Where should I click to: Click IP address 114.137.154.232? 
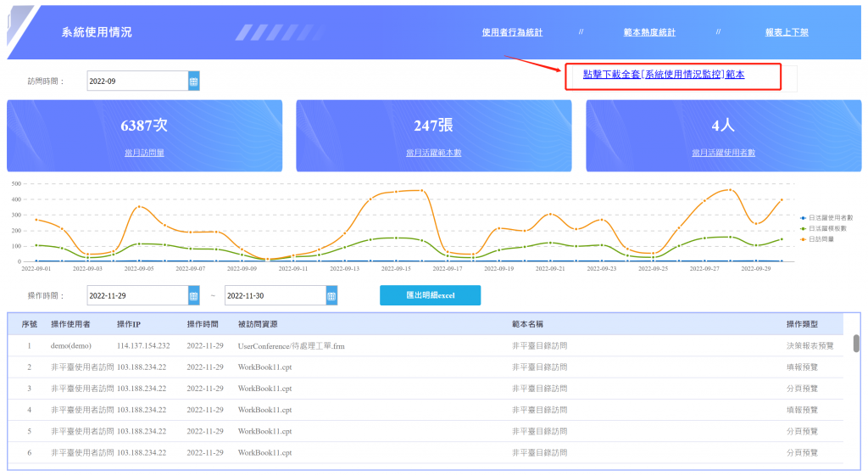143,346
